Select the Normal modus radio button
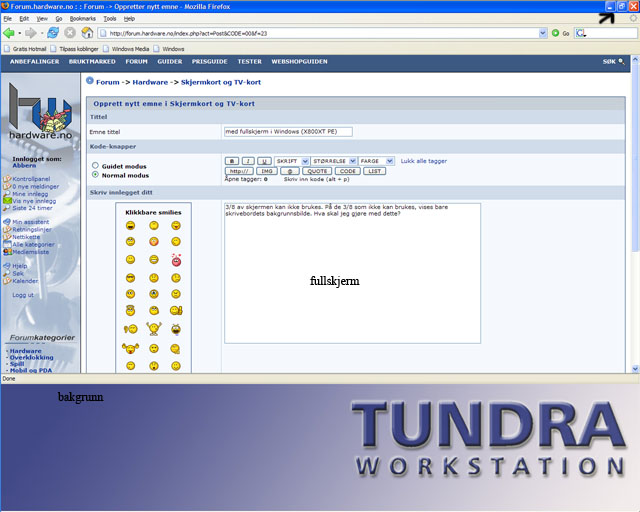640x512 pixels. [x=95, y=174]
